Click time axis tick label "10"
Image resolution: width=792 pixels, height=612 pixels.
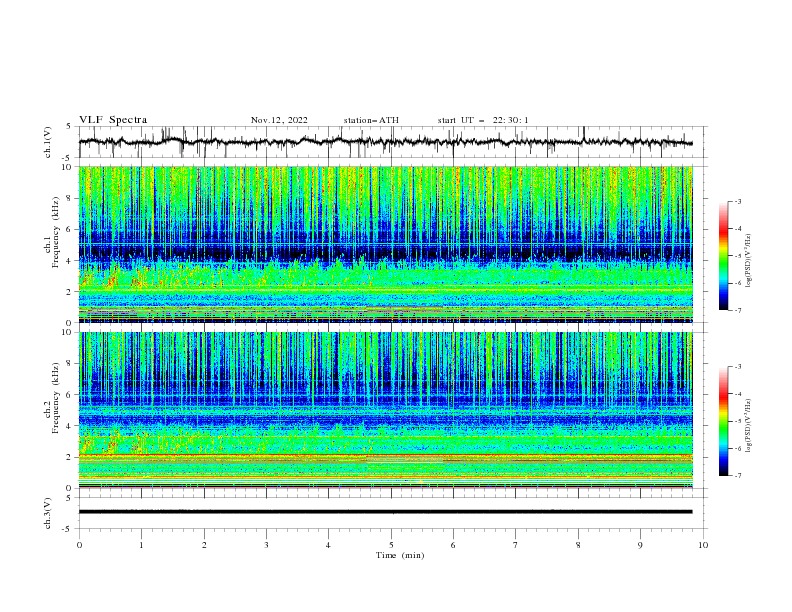tap(703, 545)
